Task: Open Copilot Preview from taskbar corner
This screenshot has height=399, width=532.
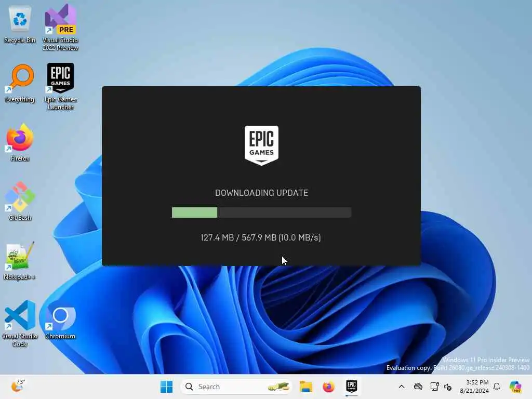Action: pyautogui.click(x=515, y=387)
